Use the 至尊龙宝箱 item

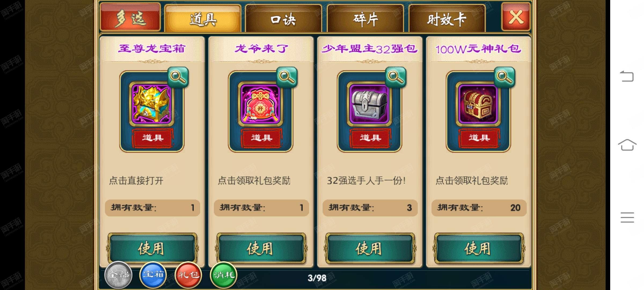[x=152, y=248]
